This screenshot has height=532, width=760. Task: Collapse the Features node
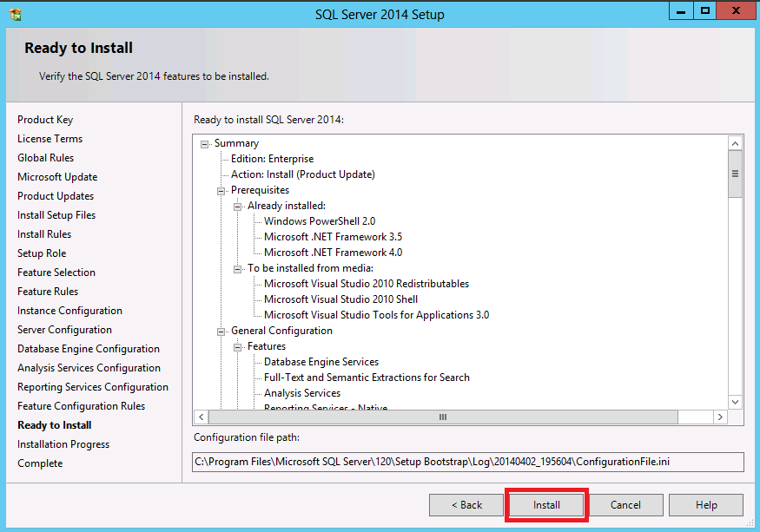(x=237, y=347)
